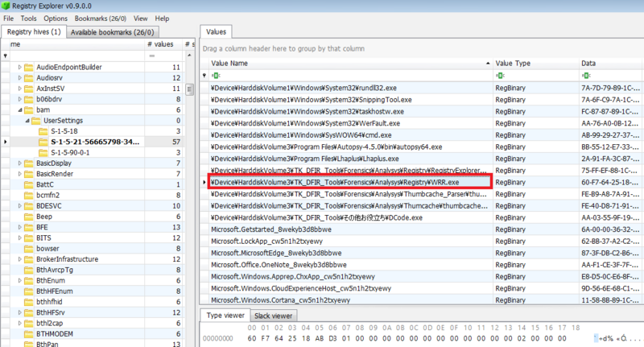Click the bam folder icon

tap(29, 109)
